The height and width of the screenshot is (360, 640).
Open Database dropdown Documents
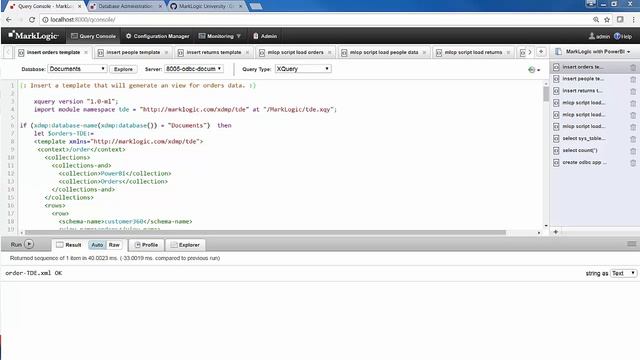pyautogui.click(x=78, y=69)
